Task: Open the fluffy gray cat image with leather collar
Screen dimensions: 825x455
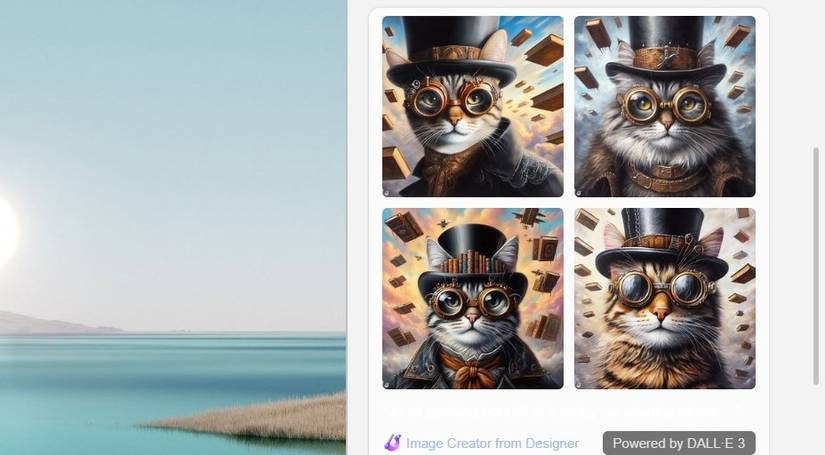Action: click(x=665, y=106)
